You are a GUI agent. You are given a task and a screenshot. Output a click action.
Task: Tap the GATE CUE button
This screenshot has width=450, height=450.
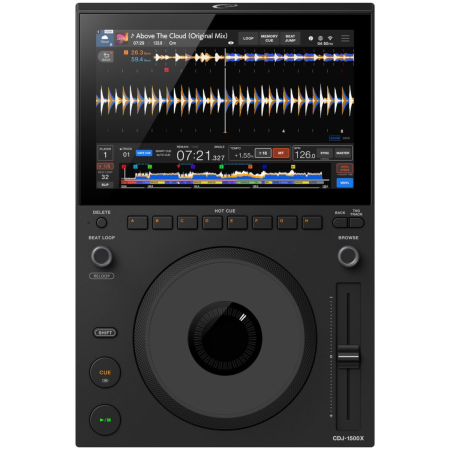[144, 153]
